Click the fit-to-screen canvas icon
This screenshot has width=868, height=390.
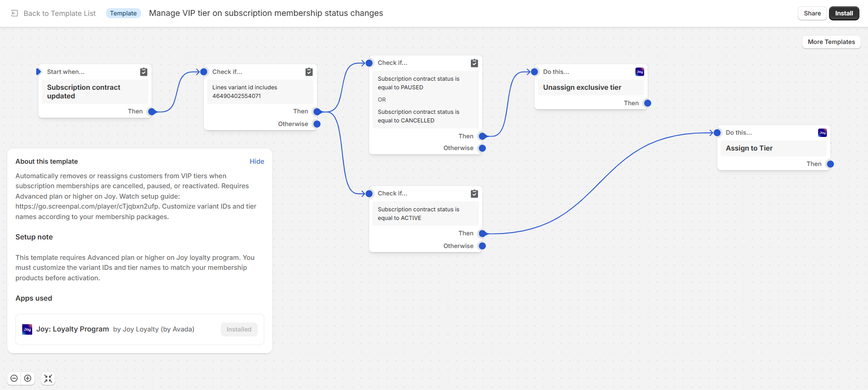[48, 378]
